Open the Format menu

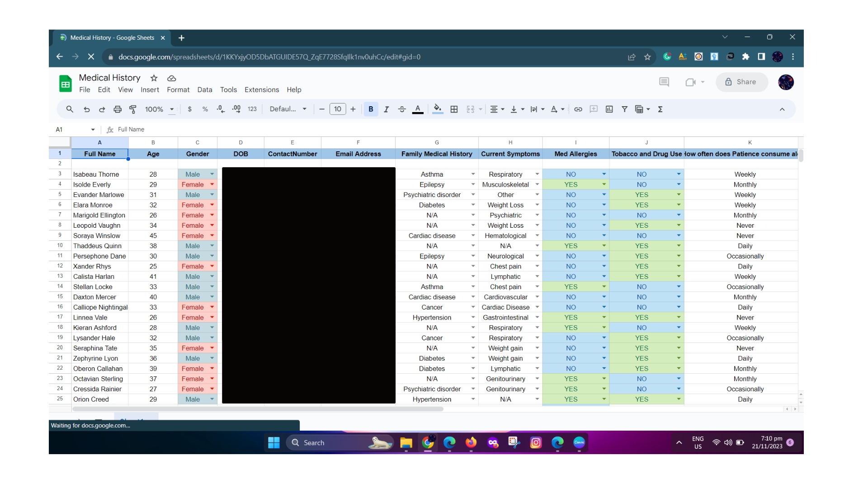pyautogui.click(x=178, y=90)
